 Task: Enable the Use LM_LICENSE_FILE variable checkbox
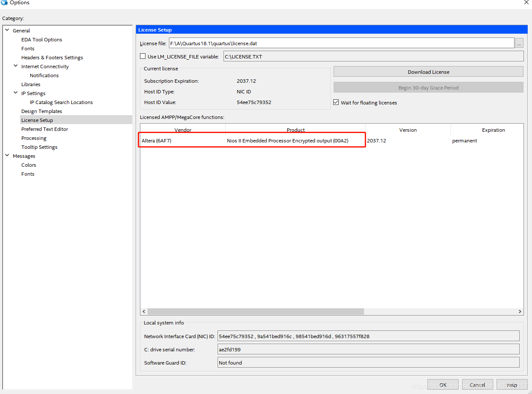coord(143,56)
